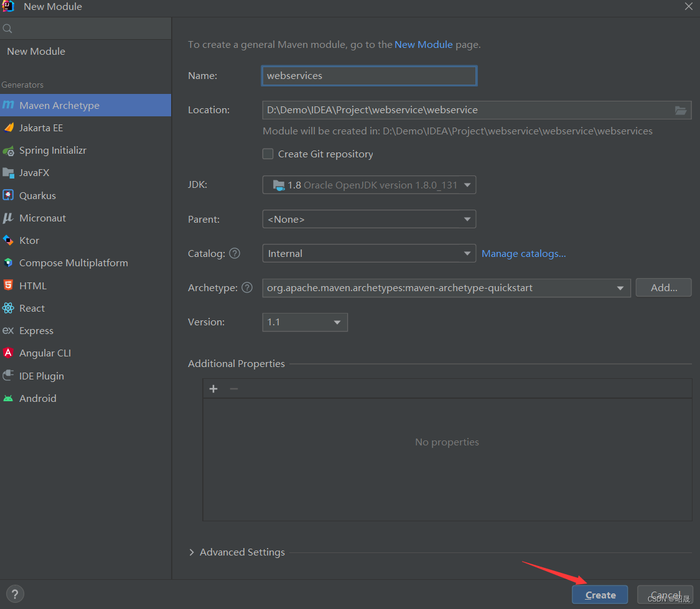The height and width of the screenshot is (609, 700).
Task: Open the Quarkus generator
Action: pyautogui.click(x=37, y=195)
